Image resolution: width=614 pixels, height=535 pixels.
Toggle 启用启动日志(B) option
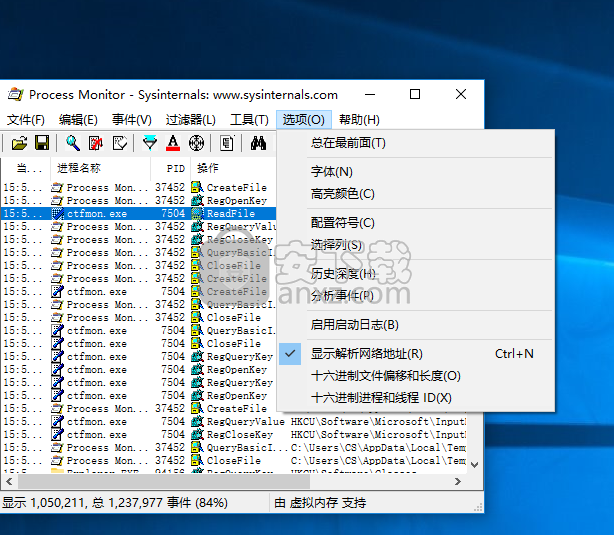pos(415,325)
